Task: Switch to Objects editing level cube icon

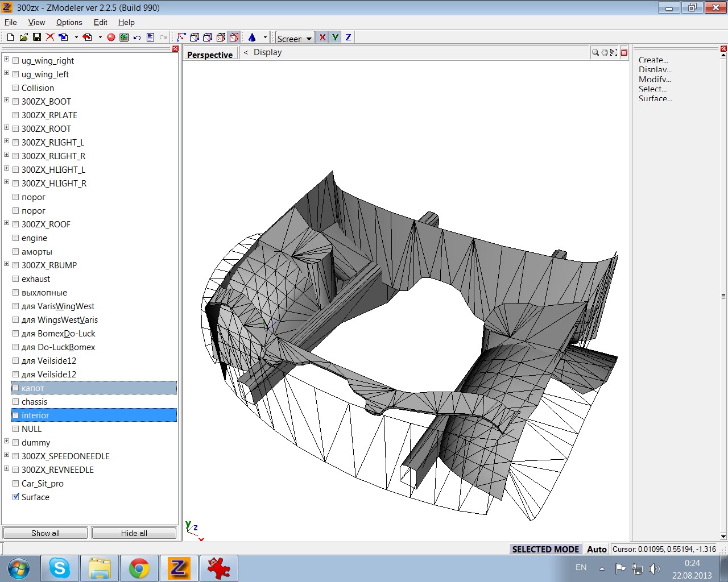Action: pos(221,38)
